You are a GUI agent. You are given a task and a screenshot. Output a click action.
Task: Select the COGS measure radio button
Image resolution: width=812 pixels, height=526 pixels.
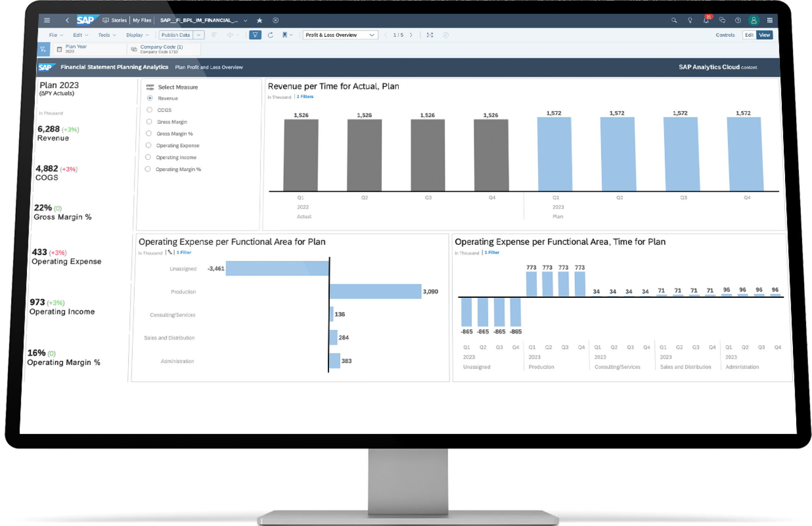click(x=150, y=110)
